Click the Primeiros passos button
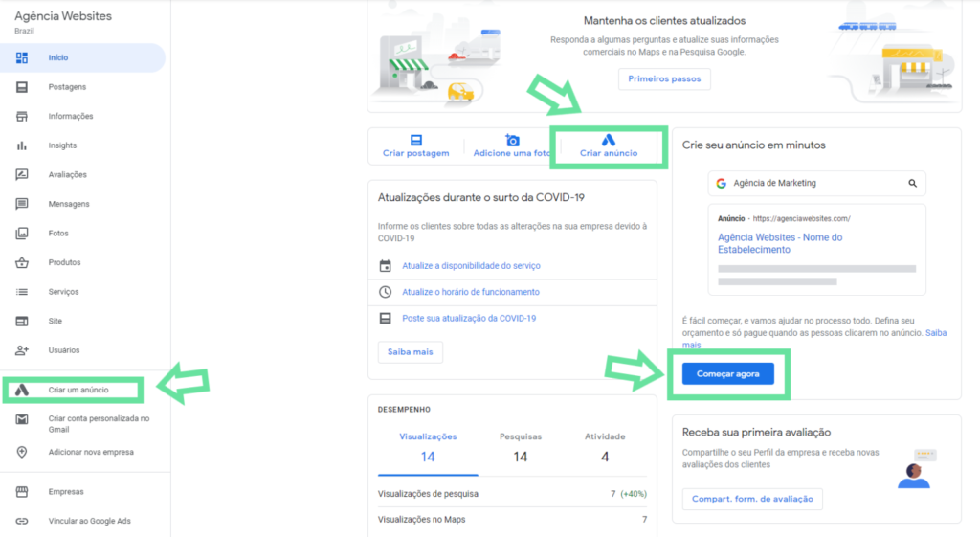980x537 pixels. (x=664, y=78)
